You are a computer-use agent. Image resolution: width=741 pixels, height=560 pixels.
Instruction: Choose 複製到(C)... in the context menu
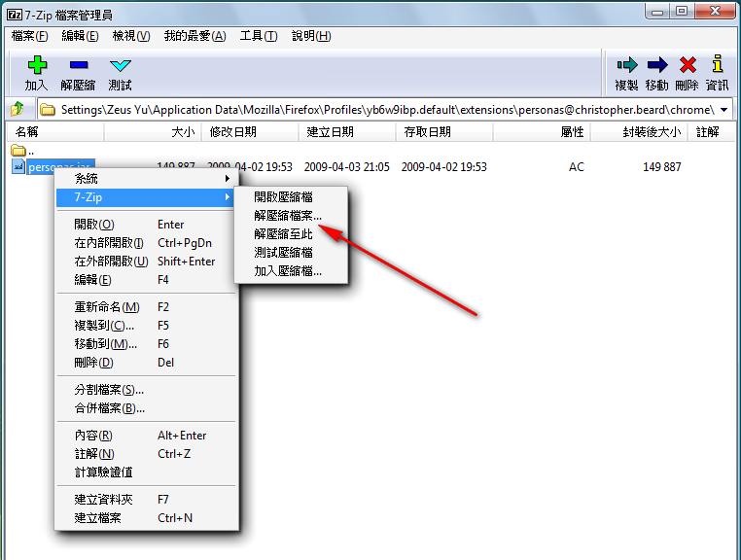point(146,326)
